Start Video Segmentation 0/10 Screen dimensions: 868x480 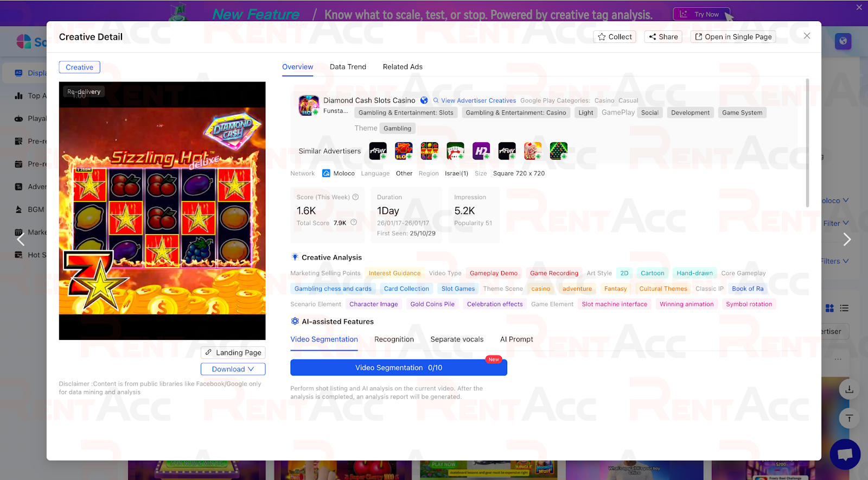(398, 368)
